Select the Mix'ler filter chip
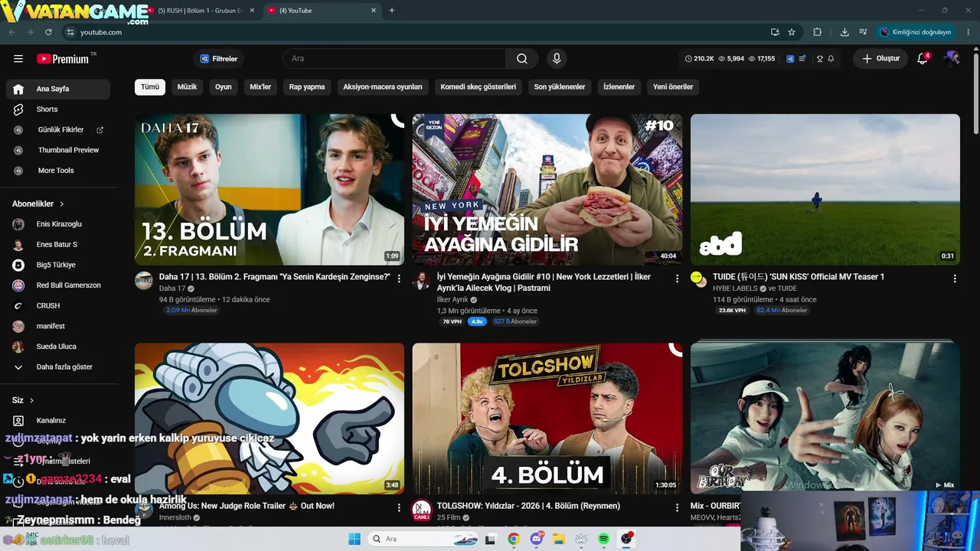 click(261, 87)
